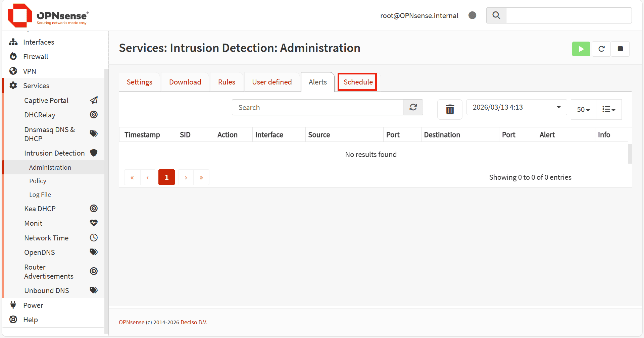644x338 pixels.
Task: Click the magnifier icon in top bar
Action: pyautogui.click(x=496, y=15)
